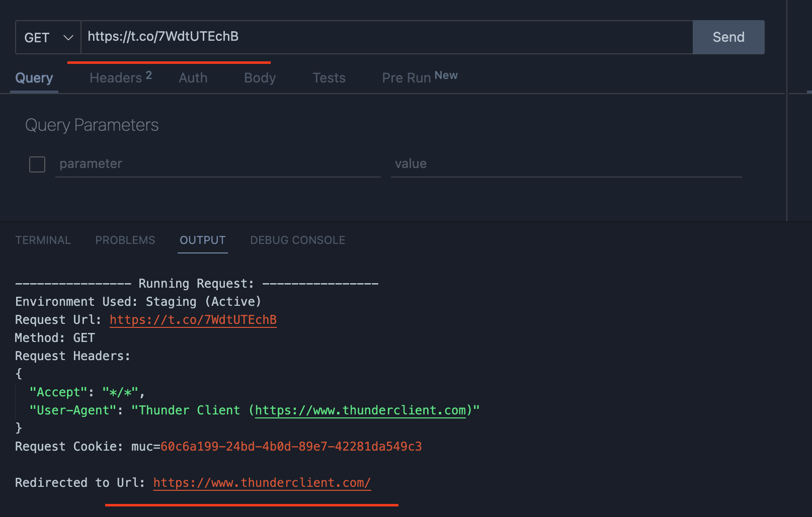Open the t.co/7WdtUTEchB request URL link
The width and height of the screenshot is (812, 517).
click(193, 319)
